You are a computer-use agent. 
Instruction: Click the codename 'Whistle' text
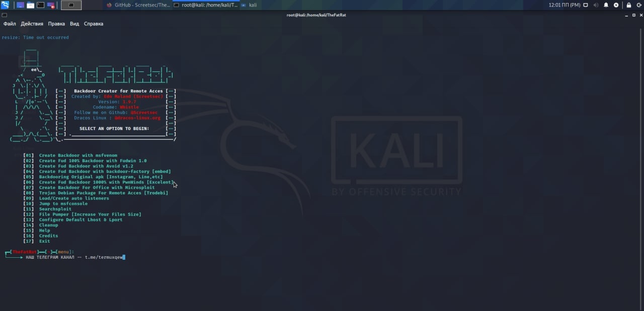tap(129, 107)
